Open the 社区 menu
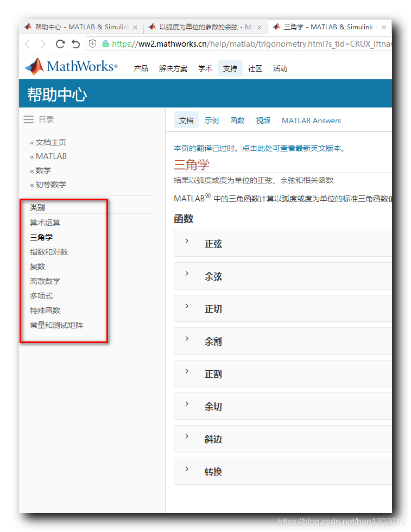 pyautogui.click(x=255, y=68)
